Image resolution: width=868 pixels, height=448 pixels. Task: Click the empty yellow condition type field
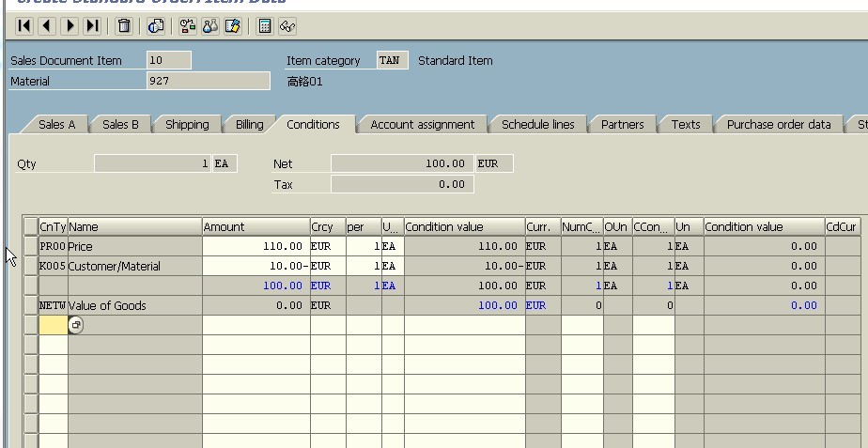tap(54, 325)
